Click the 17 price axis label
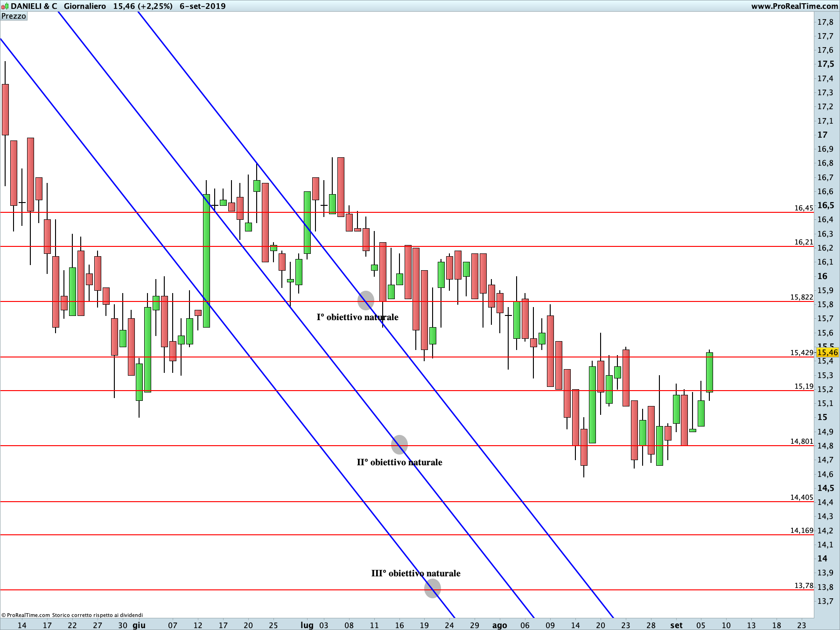This screenshot has height=630, width=840. tap(822, 135)
